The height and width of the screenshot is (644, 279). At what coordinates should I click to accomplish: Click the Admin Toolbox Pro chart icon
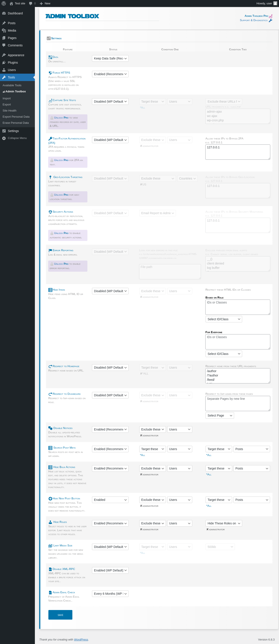click(270, 16)
